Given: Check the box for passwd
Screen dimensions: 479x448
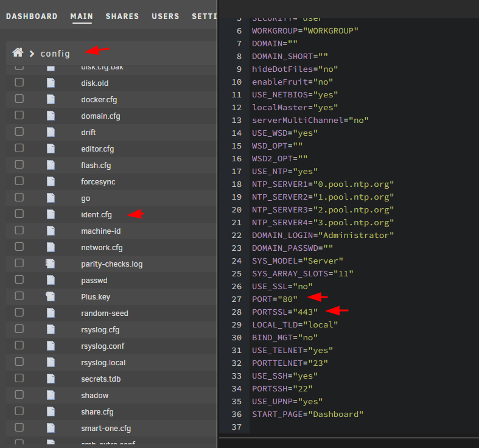Looking at the screenshot, I should coord(19,279).
